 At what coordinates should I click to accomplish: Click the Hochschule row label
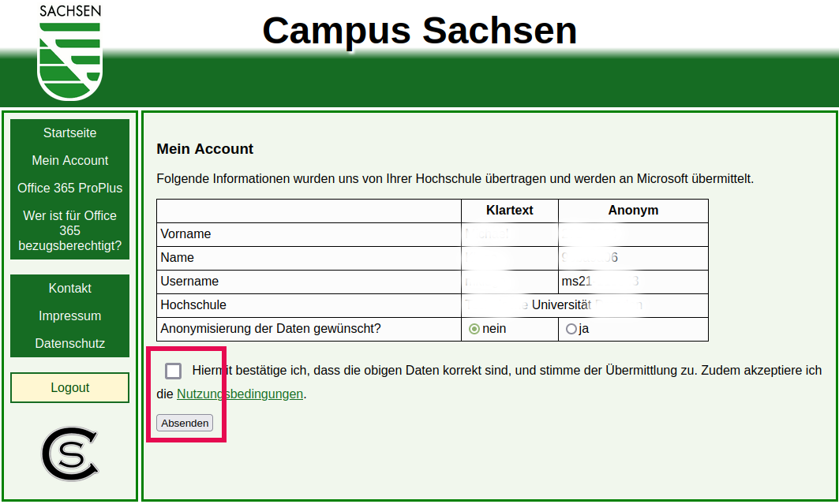[x=193, y=304]
